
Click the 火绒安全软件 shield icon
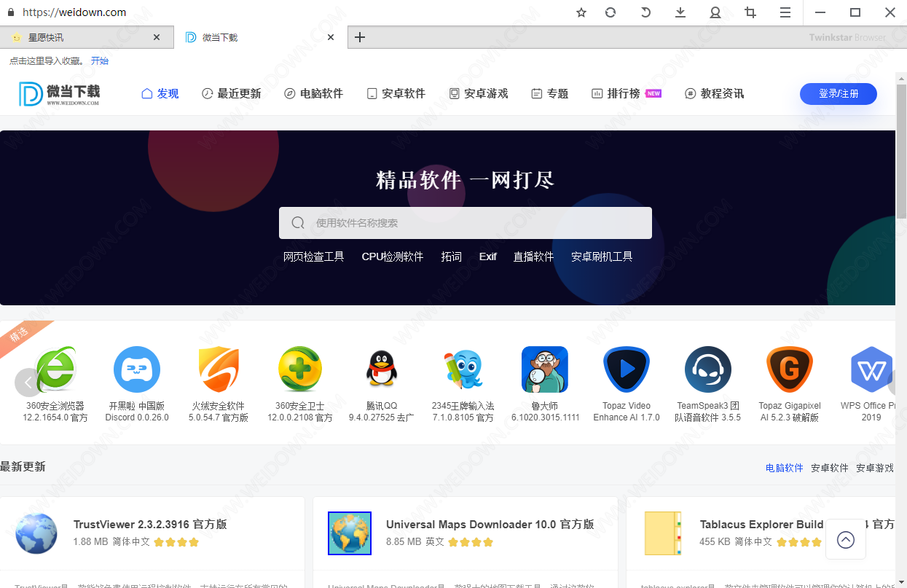[219, 369]
